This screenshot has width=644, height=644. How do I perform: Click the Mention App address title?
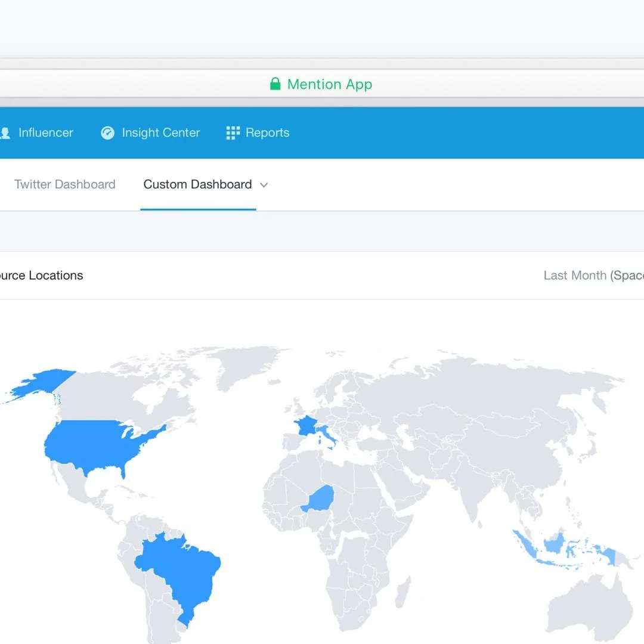(x=330, y=84)
